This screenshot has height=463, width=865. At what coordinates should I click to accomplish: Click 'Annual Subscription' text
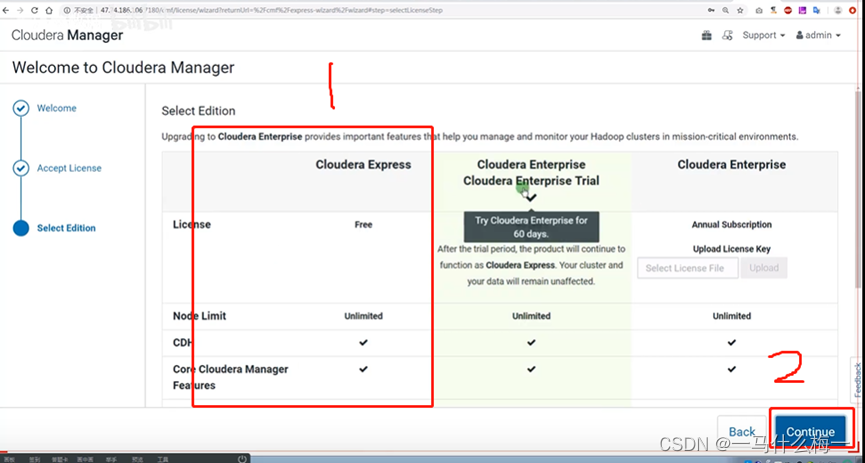731,225
